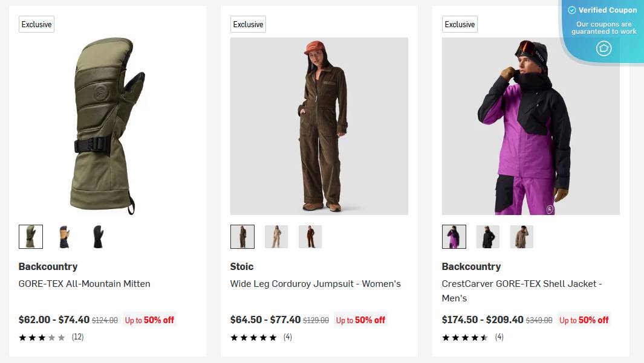This screenshot has width=644, height=363.
Task: Click the jacket's 4.5-star rating
Action: 465,337
